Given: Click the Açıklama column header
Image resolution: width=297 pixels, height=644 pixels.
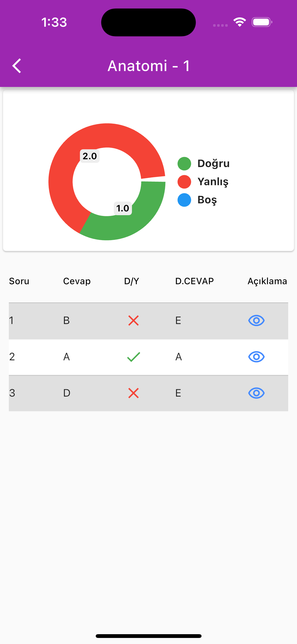Looking at the screenshot, I should point(267,281).
